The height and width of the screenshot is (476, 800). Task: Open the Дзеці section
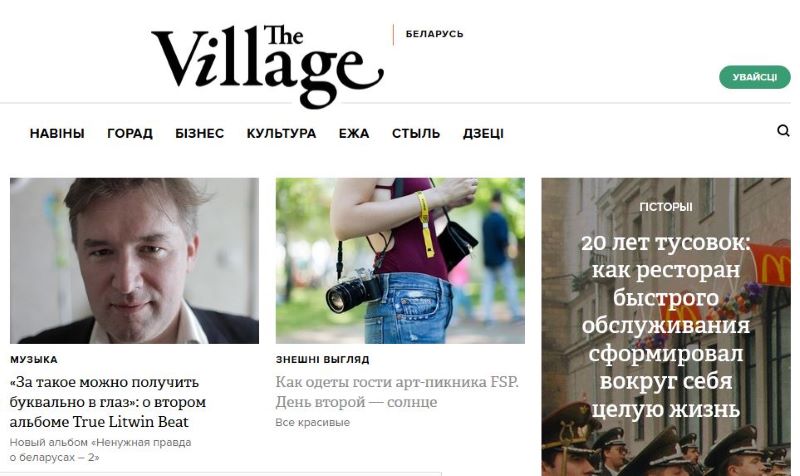coord(483,133)
